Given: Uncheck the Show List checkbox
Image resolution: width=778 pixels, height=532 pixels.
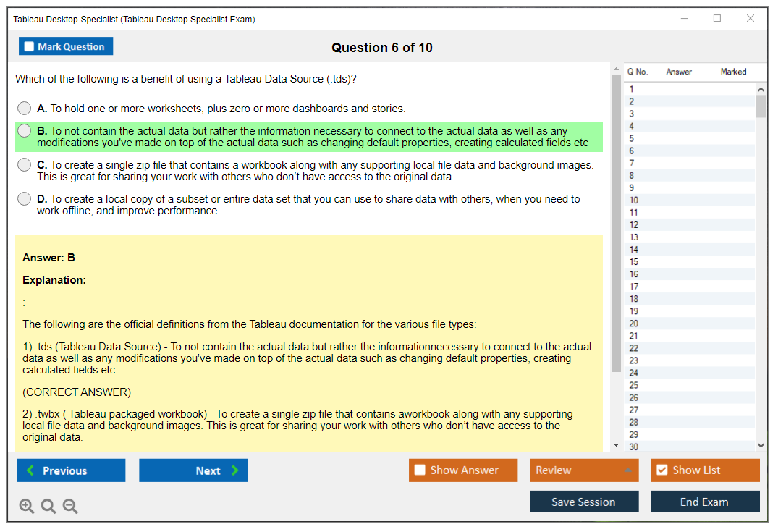Looking at the screenshot, I should (x=661, y=470).
